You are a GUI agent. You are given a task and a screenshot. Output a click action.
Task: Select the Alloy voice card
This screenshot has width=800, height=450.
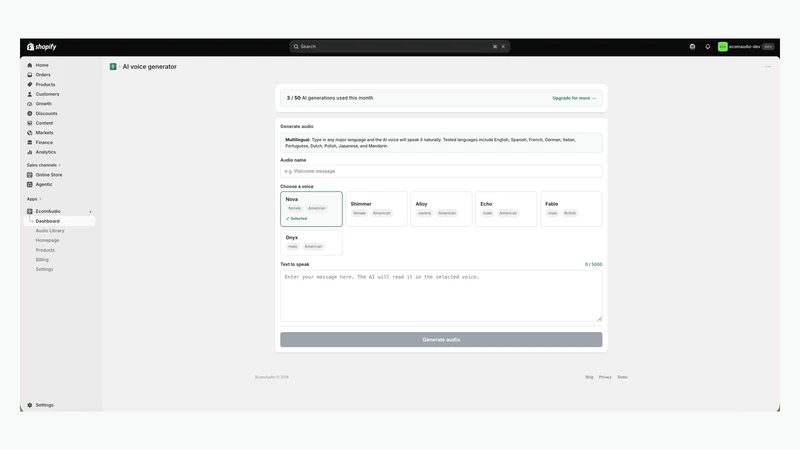coord(441,209)
